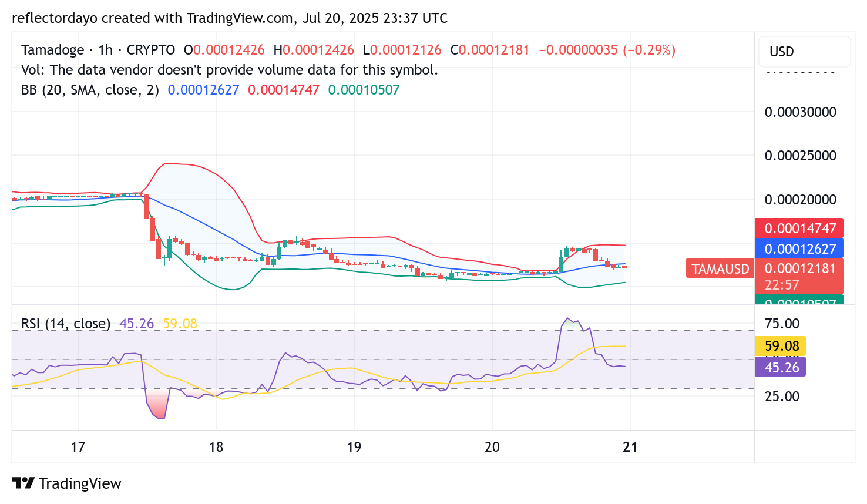This screenshot has width=867, height=504.
Task: Click blue 0.00012627 price axis label
Action: tap(799, 248)
